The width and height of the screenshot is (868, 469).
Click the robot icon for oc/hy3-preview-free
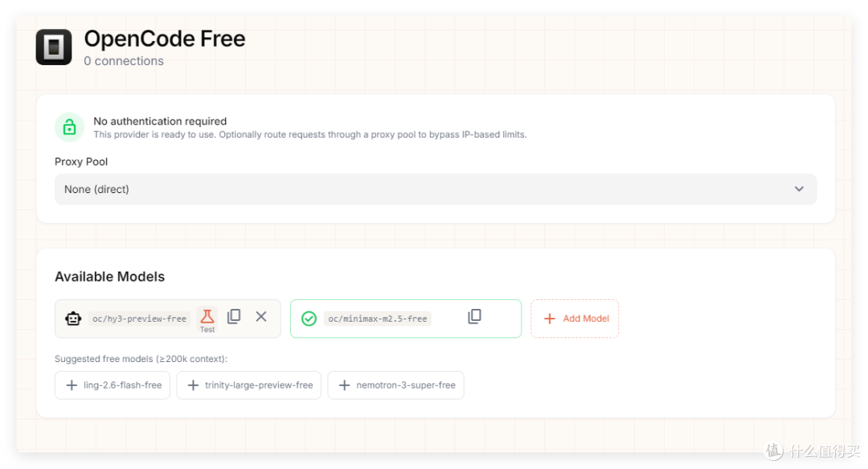tap(73, 319)
